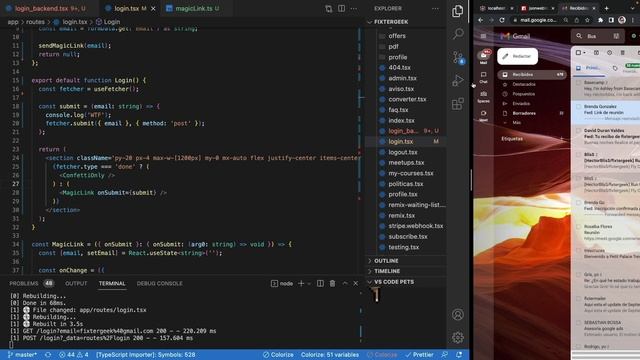Expand the OUTLINE section
The height and width of the screenshot is (360, 640).
click(x=370, y=261)
